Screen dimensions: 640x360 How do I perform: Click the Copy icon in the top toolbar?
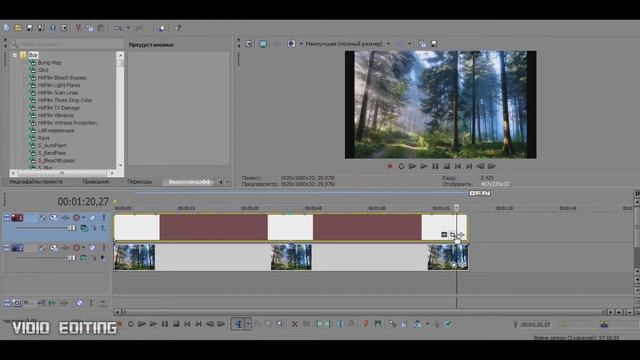89,28
